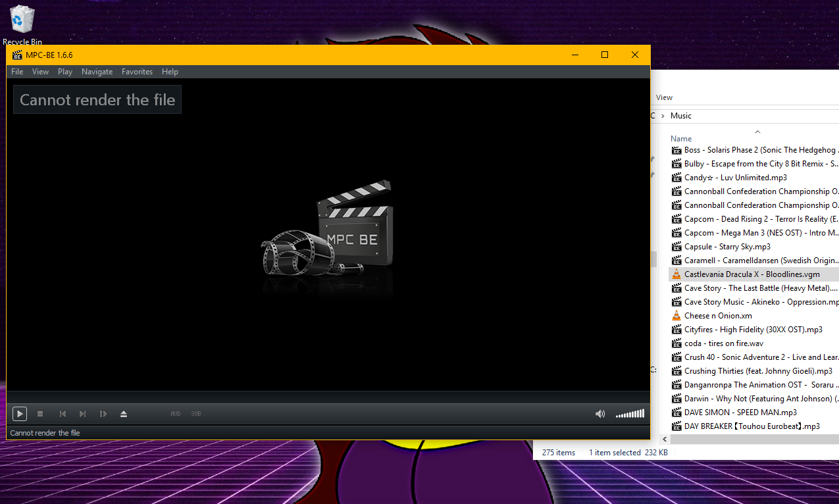Click the VLC cone icon of Cheese n Onion.xm
This screenshot has width=839, height=504.
pyautogui.click(x=676, y=316)
